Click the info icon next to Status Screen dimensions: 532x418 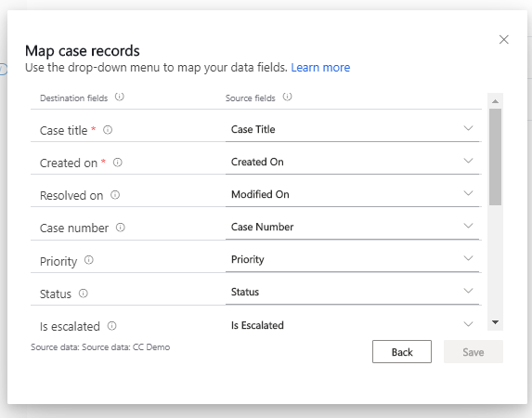(84, 293)
